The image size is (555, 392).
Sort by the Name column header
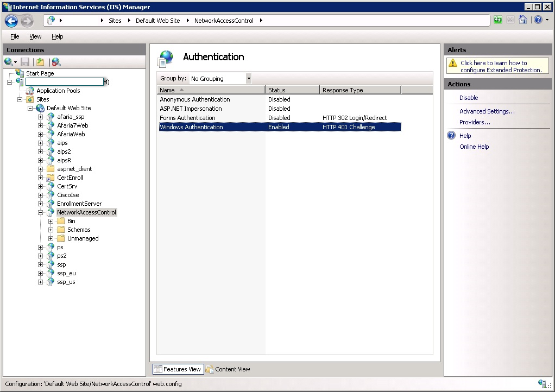(211, 90)
